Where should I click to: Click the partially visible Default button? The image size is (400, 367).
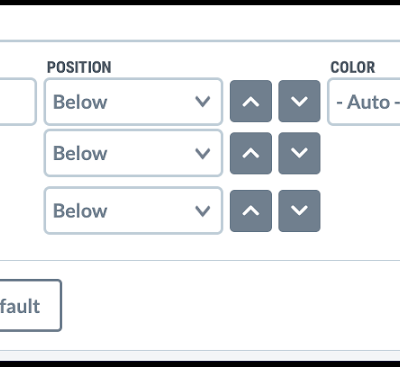pos(31,305)
